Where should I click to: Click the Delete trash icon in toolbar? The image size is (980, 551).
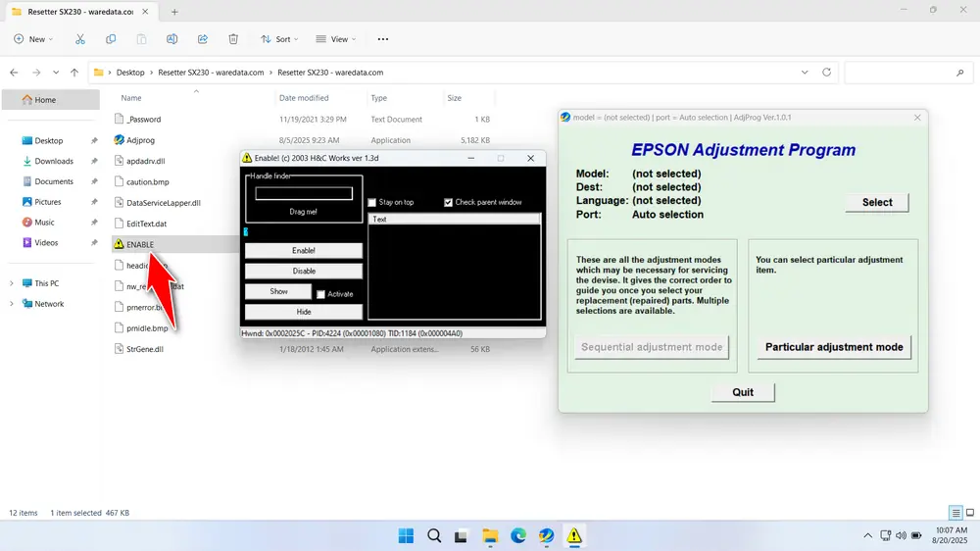(233, 39)
